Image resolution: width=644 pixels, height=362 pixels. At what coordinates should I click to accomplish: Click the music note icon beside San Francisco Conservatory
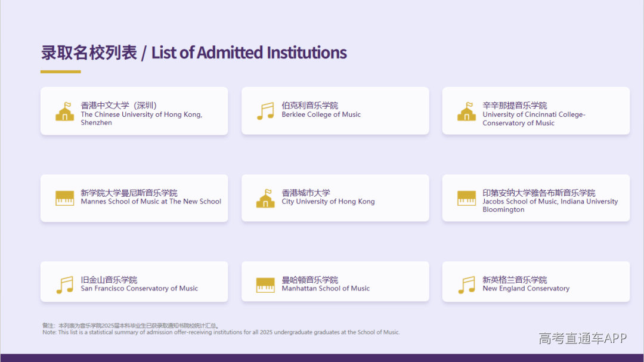[x=65, y=284]
